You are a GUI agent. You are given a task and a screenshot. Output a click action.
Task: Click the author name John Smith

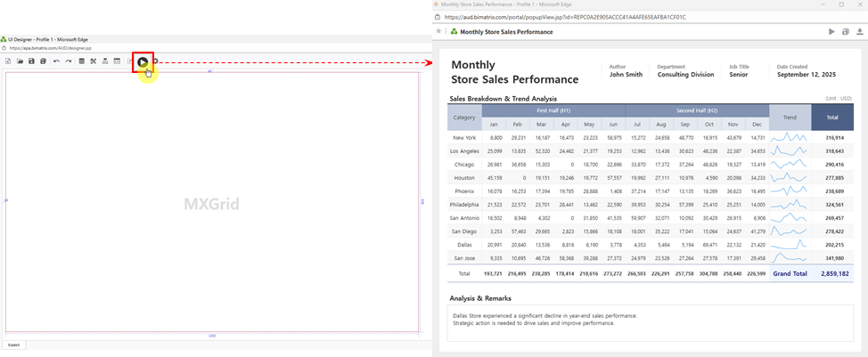click(x=626, y=74)
